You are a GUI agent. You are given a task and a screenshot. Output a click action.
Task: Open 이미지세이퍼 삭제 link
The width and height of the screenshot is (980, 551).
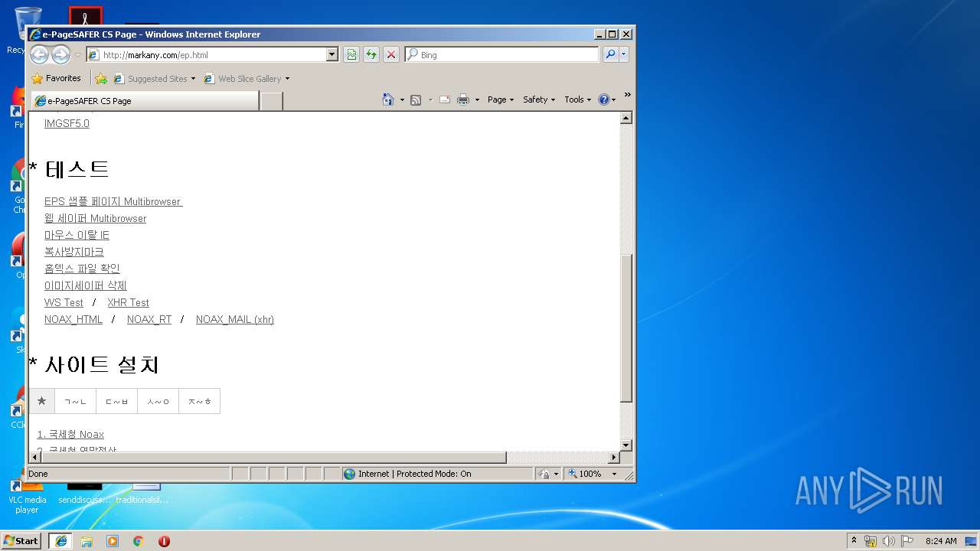click(x=85, y=285)
